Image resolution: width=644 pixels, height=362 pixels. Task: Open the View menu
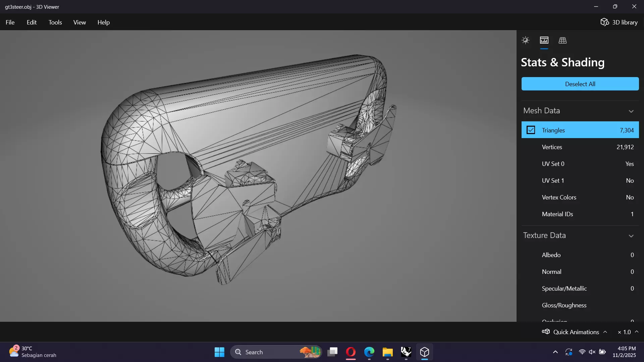[79, 22]
